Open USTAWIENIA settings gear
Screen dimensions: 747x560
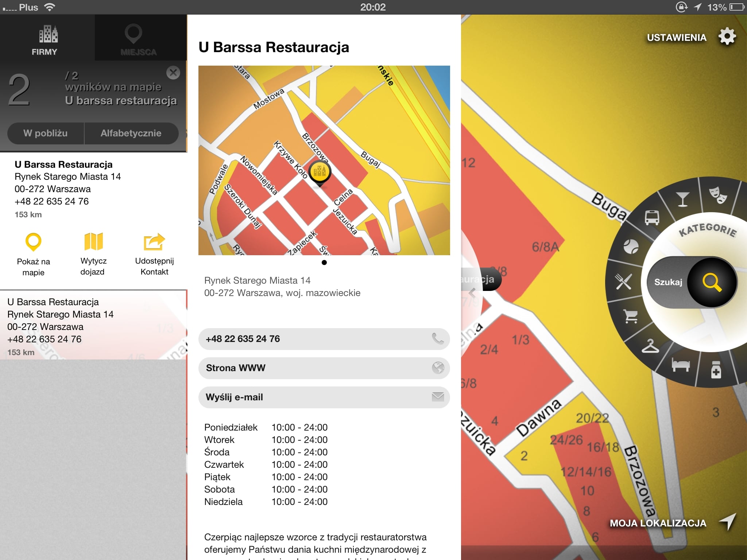click(x=727, y=36)
